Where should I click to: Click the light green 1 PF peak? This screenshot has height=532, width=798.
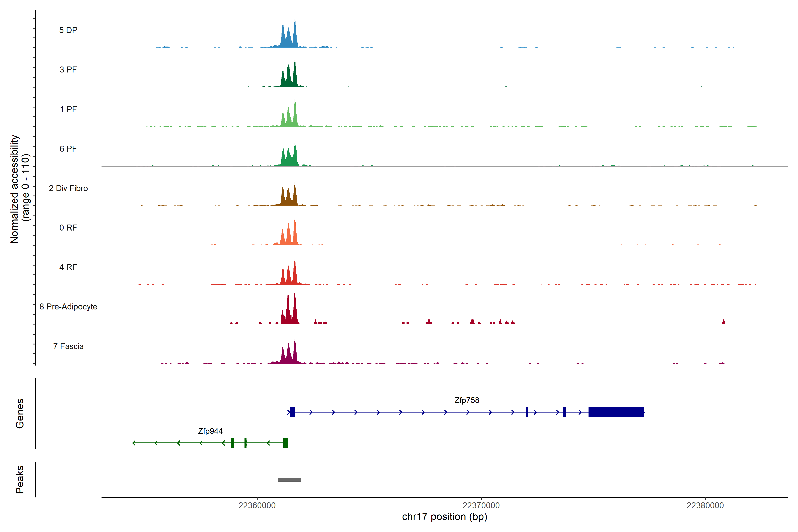(x=289, y=118)
